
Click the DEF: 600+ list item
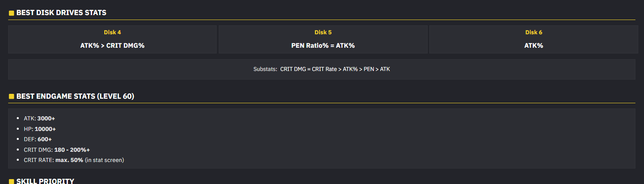(x=38, y=139)
